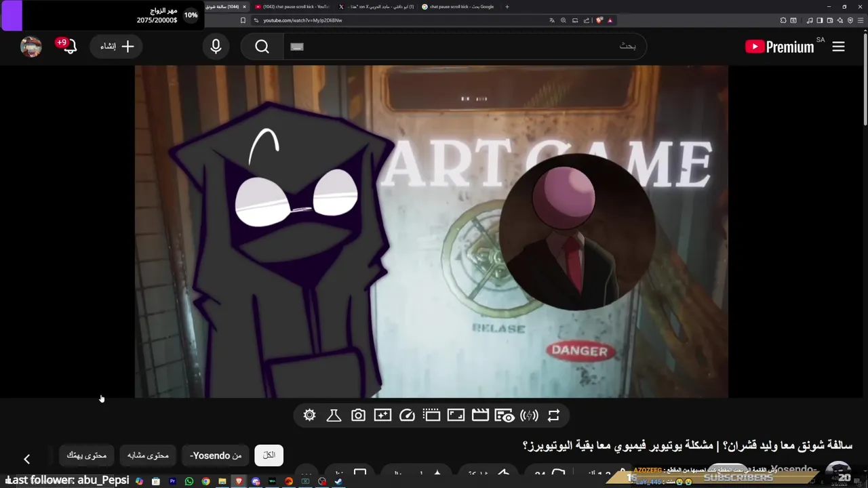This screenshot has width=868, height=488.
Task: Open the flask experiments icon below video
Action: point(334,415)
